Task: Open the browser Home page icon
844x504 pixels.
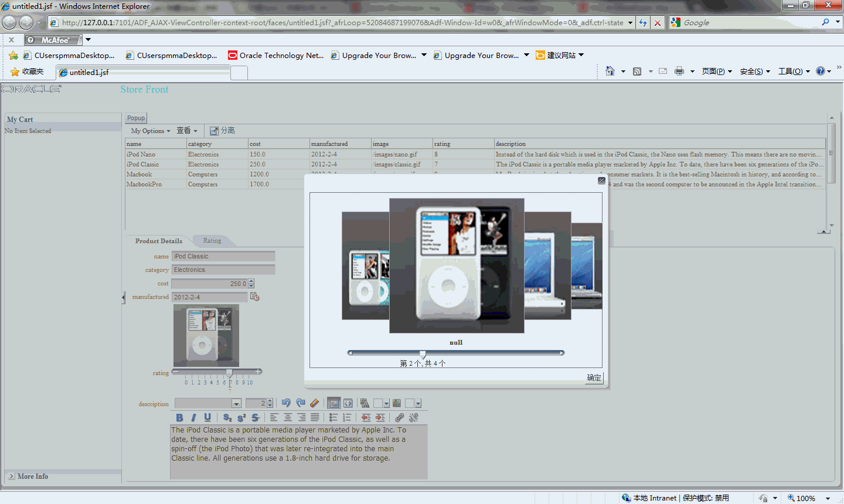Action: click(x=610, y=71)
